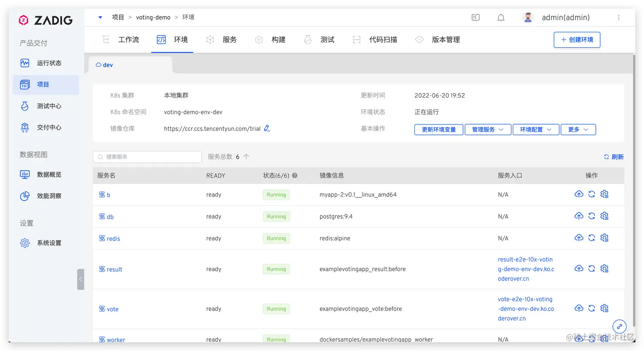
Task: Click the 更新环境变量 button
Action: pos(439,129)
